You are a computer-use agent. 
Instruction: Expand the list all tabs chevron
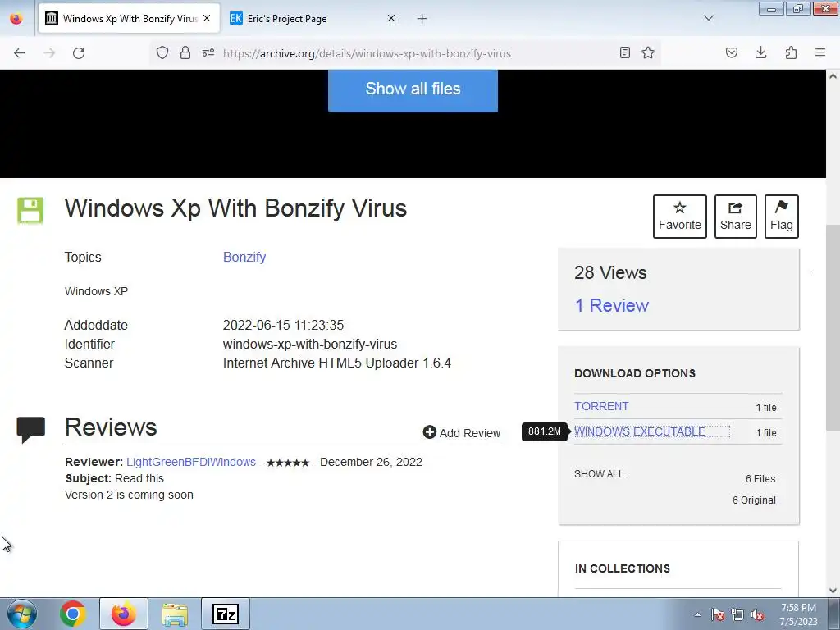[709, 18]
